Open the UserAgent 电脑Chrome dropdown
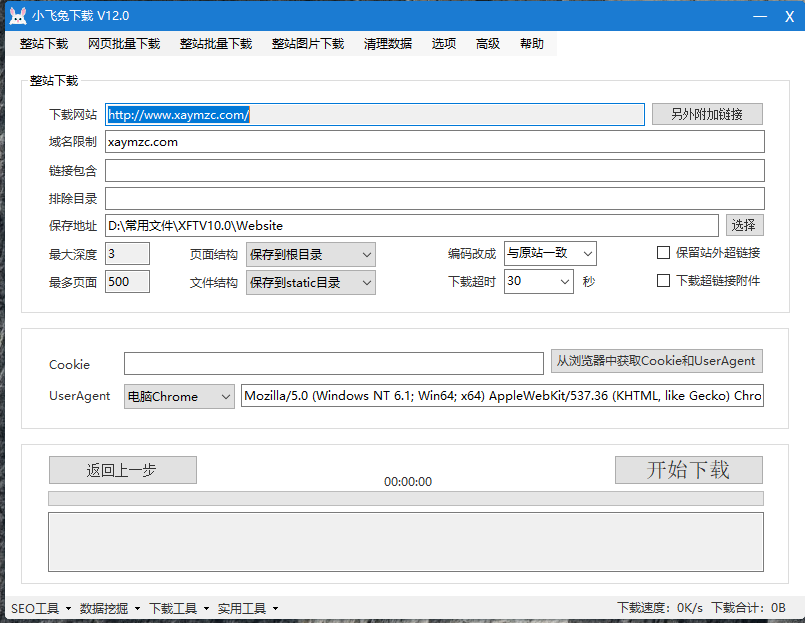The height and width of the screenshot is (623, 805). coord(179,397)
